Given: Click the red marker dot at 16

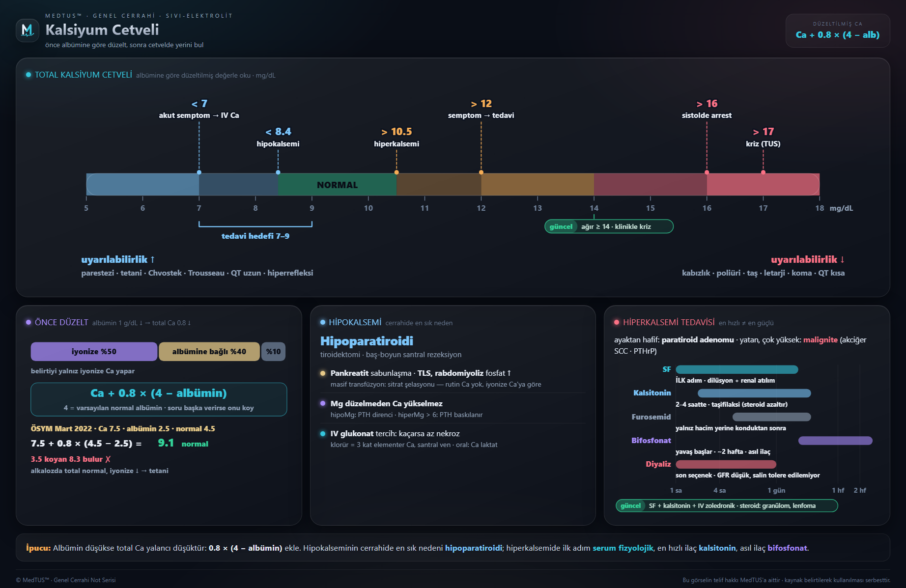Looking at the screenshot, I should [707, 172].
